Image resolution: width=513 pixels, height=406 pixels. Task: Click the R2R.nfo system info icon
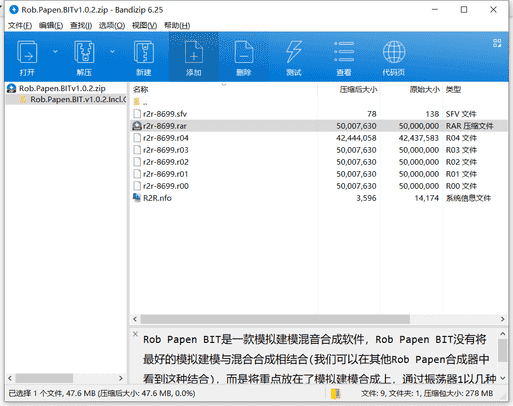tap(137, 198)
